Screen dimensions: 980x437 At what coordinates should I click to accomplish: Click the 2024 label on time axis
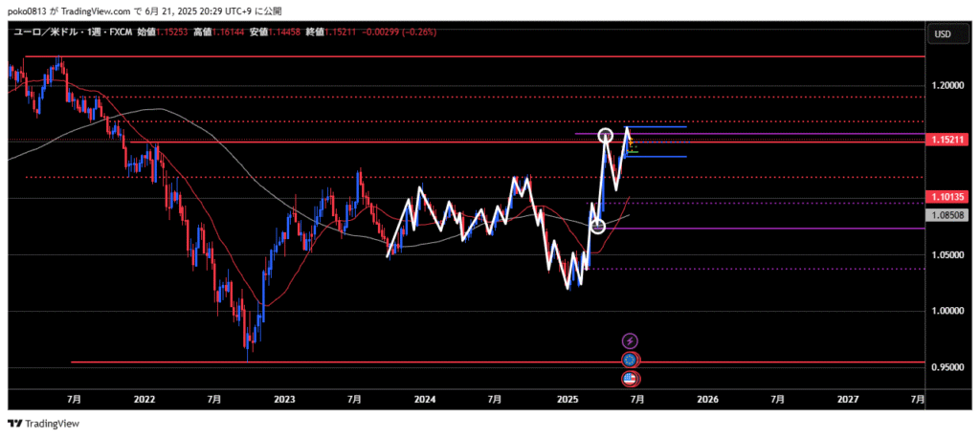pos(424,398)
